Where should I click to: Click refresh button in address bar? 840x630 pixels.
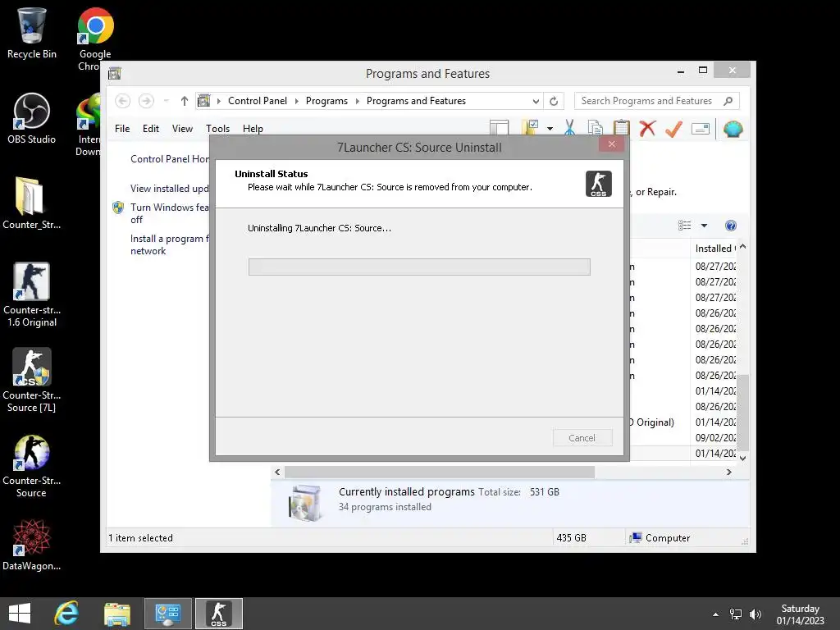coord(554,101)
